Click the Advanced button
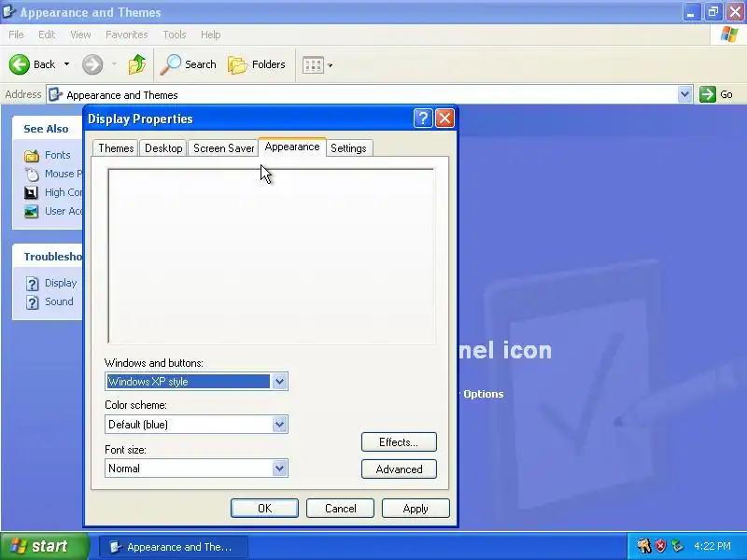Screen dimensions: 747x560 (x=399, y=469)
